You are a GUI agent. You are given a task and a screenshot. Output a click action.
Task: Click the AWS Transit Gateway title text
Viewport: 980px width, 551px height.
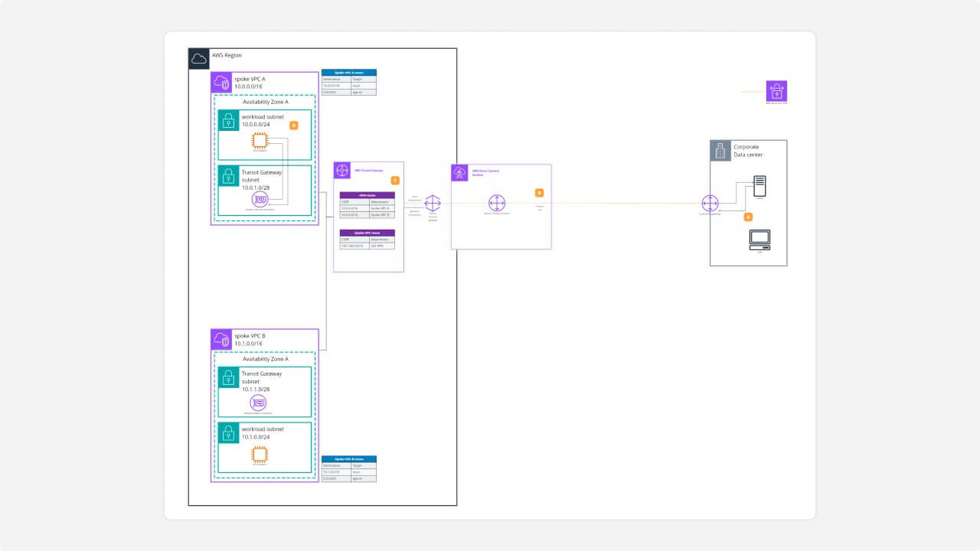[x=368, y=170]
